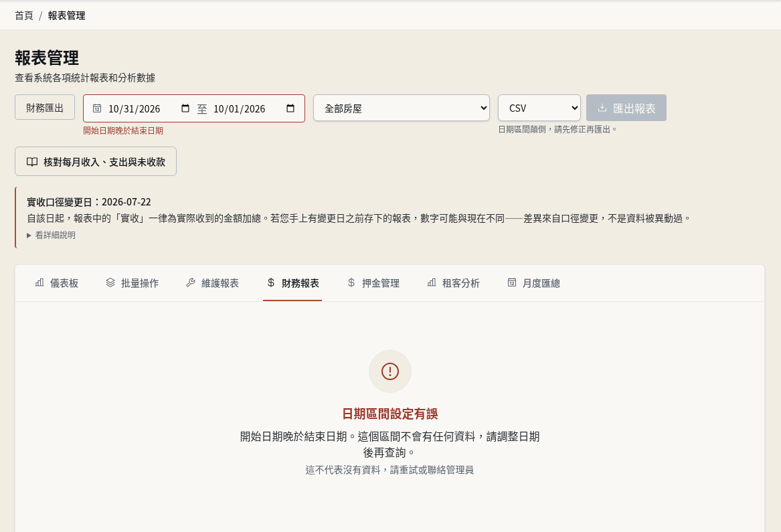
Task: Switch to 儀表板 tab
Action: click(x=57, y=284)
